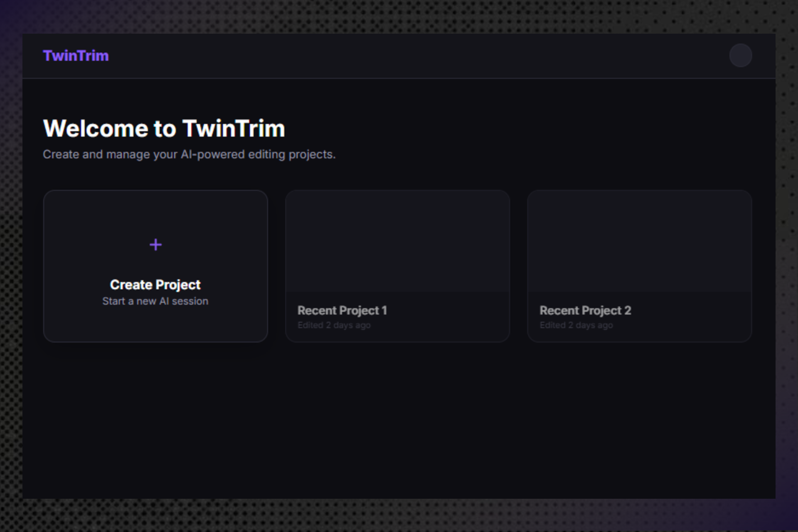
Task: Click 'Edited 2 days ago' under Project 1
Action: [334, 325]
